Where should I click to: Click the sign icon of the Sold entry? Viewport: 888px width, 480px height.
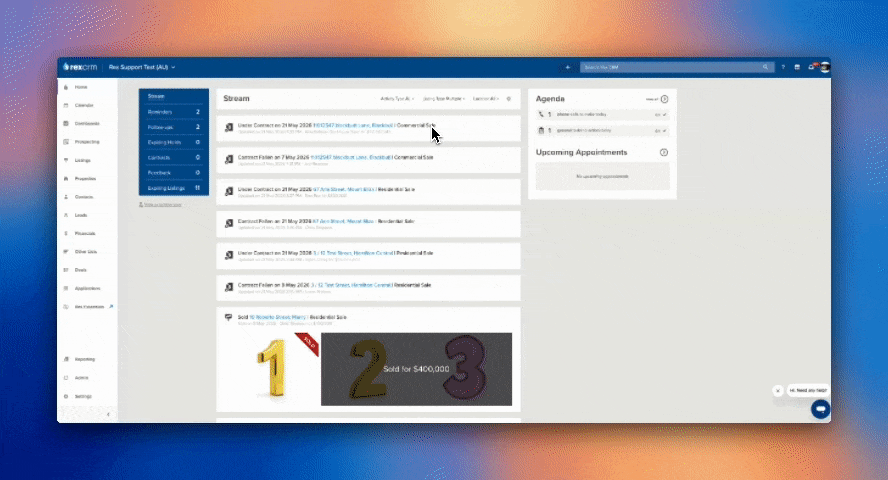click(228, 318)
